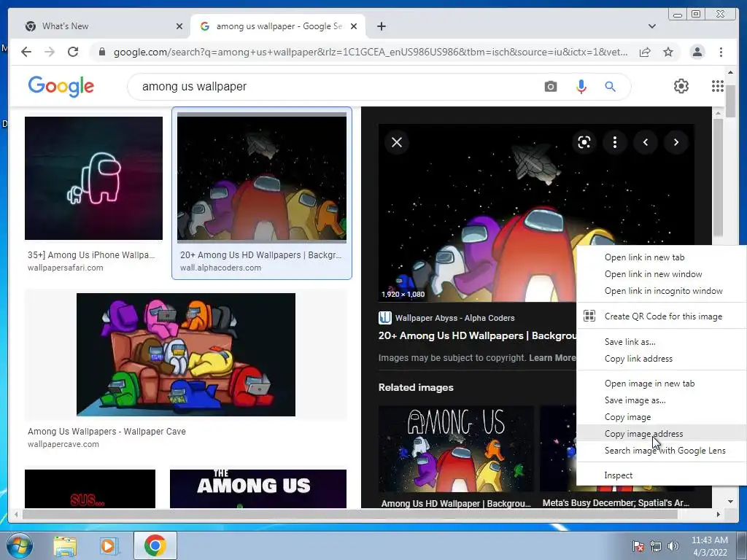
Task: Click the preview panel scrollbar thumb
Action: point(718,178)
